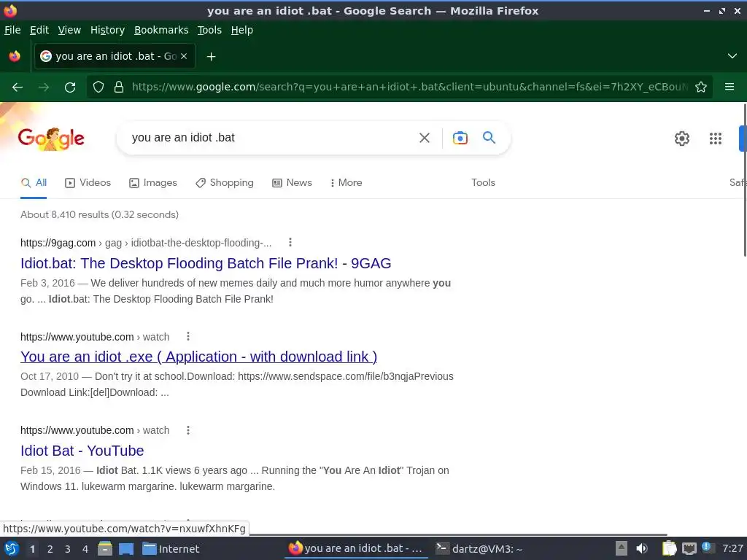This screenshot has height=560, width=747.
Task: Select Firefox window in taskbar
Action: [356, 548]
